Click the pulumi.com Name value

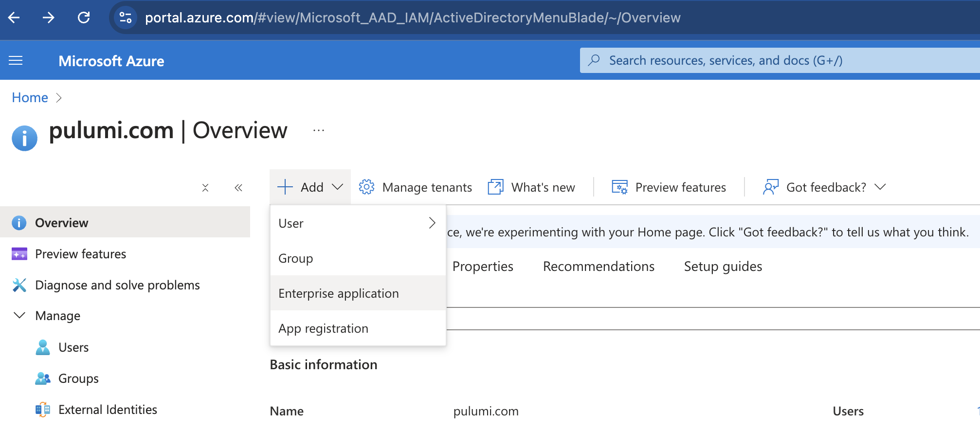tap(486, 412)
